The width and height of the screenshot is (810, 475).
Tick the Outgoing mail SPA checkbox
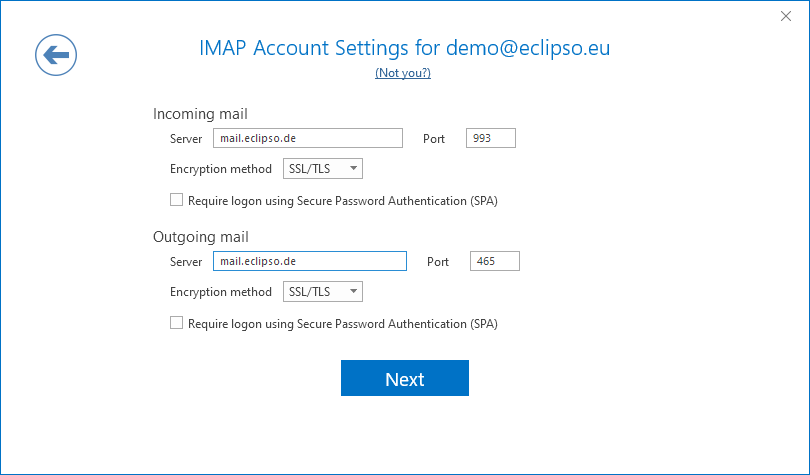click(177, 323)
